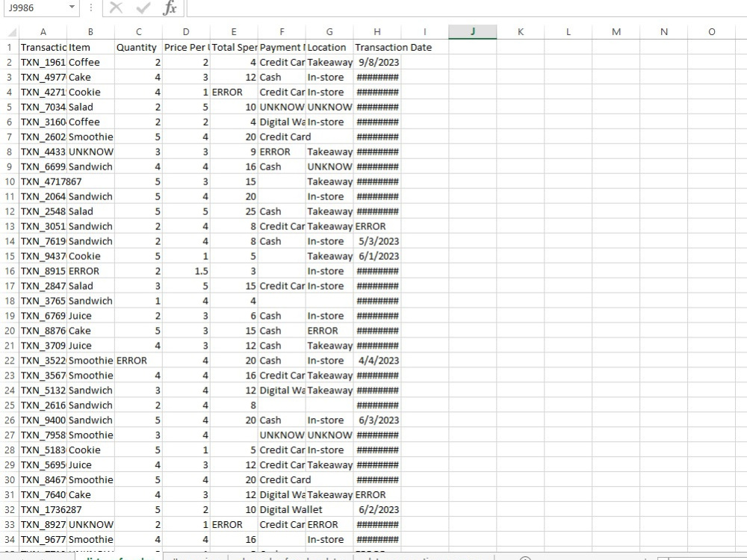Click the 'Payment' header cell in column F
Image resolution: width=747 pixels, height=560 pixels.
(x=282, y=47)
